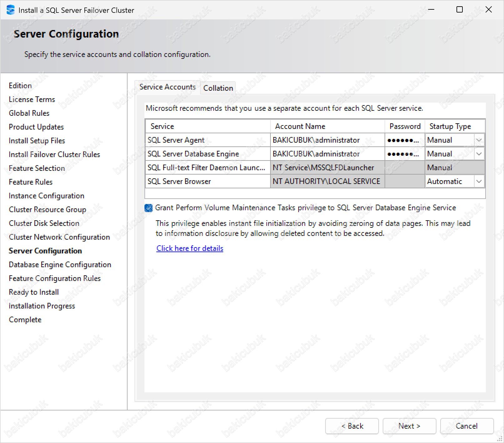Select the Database Engine account name cell
This screenshot has height=443, width=504.
(x=327, y=154)
